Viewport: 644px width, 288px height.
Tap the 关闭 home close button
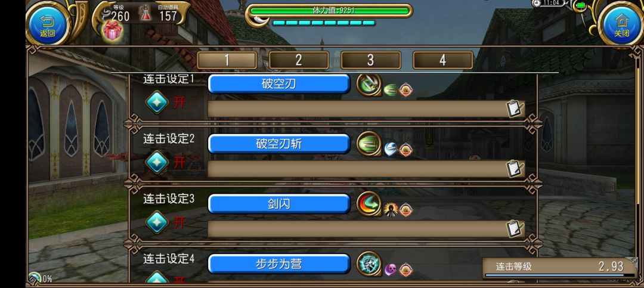click(x=621, y=23)
